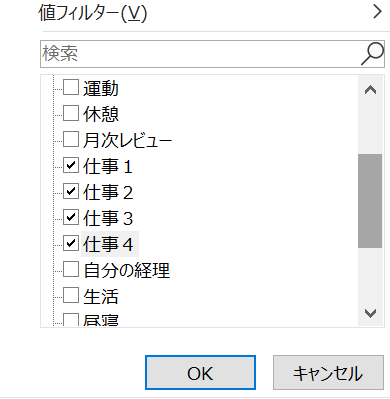Image resolution: width=390 pixels, height=399 pixels.
Task: Click the list scrollbar thumb
Action: (x=370, y=201)
